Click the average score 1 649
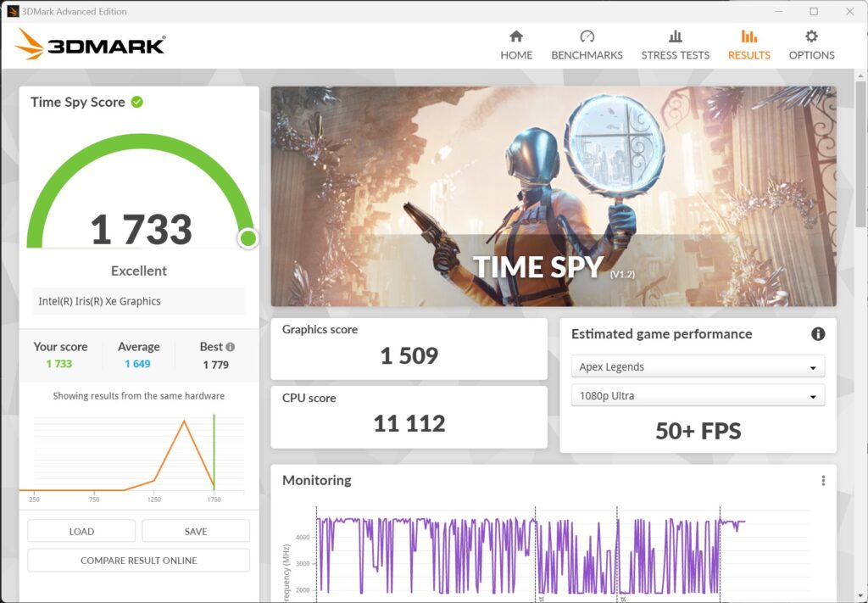This screenshot has width=868, height=603. coord(137,364)
